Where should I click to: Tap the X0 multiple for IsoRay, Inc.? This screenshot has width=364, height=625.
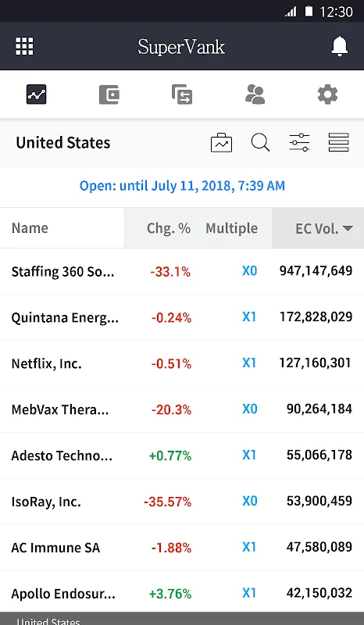pyautogui.click(x=250, y=501)
